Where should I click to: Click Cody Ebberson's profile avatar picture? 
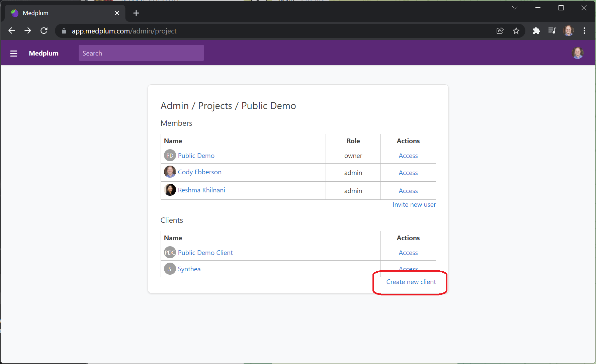(x=170, y=172)
